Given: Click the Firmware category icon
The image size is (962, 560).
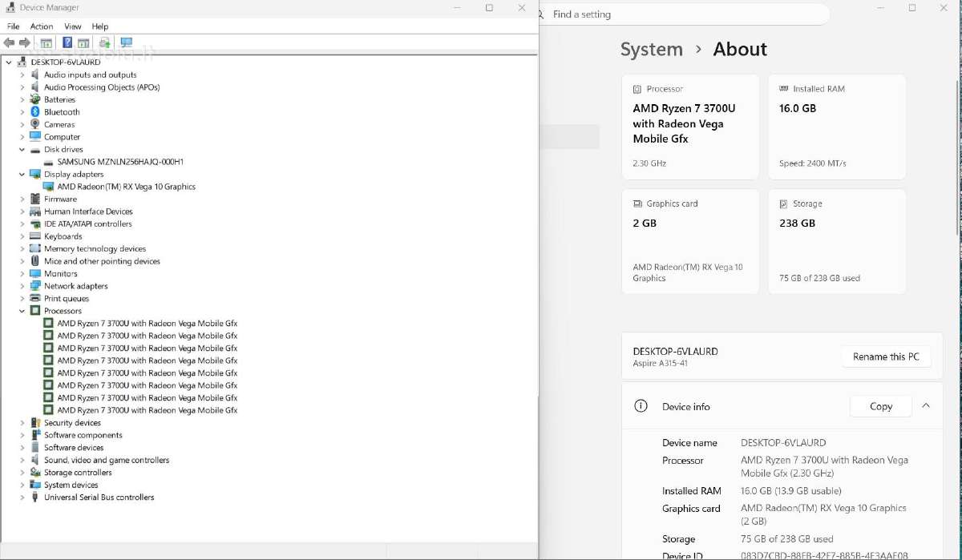Looking at the screenshot, I should (x=35, y=199).
